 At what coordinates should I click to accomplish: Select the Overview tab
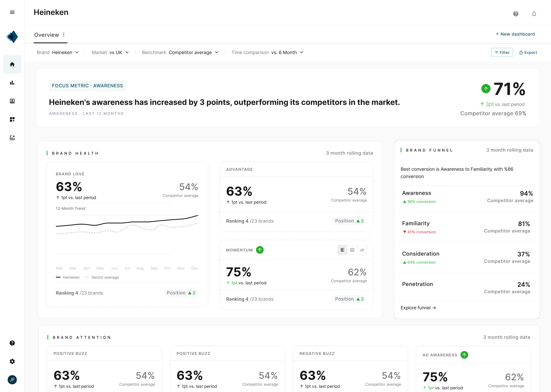46,35
